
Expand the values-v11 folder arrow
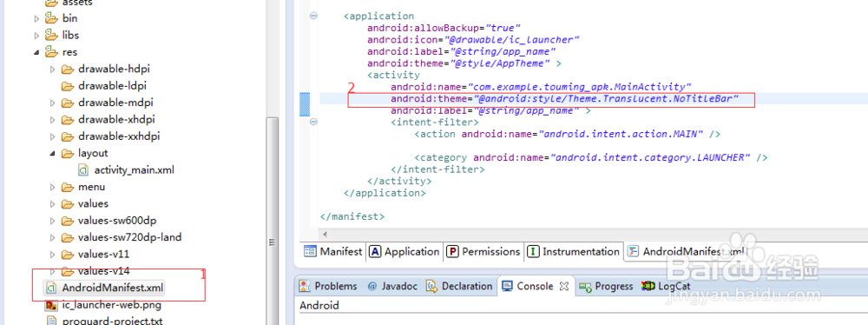coord(53,255)
